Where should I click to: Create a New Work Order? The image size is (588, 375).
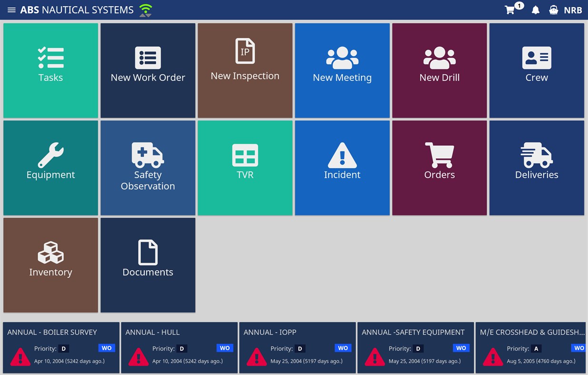click(x=148, y=71)
